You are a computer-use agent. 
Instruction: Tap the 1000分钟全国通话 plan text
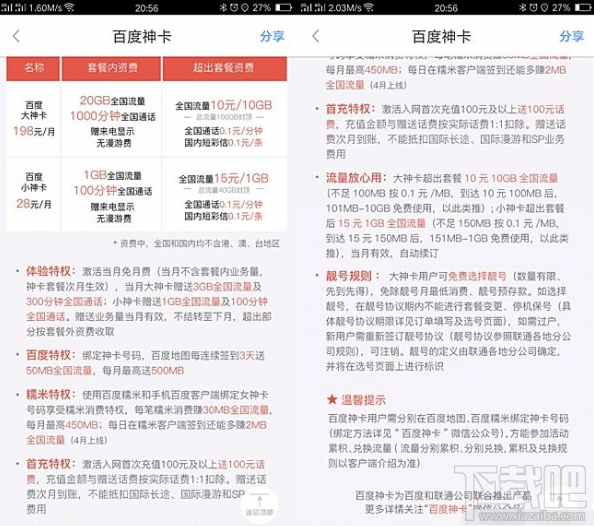(113, 116)
